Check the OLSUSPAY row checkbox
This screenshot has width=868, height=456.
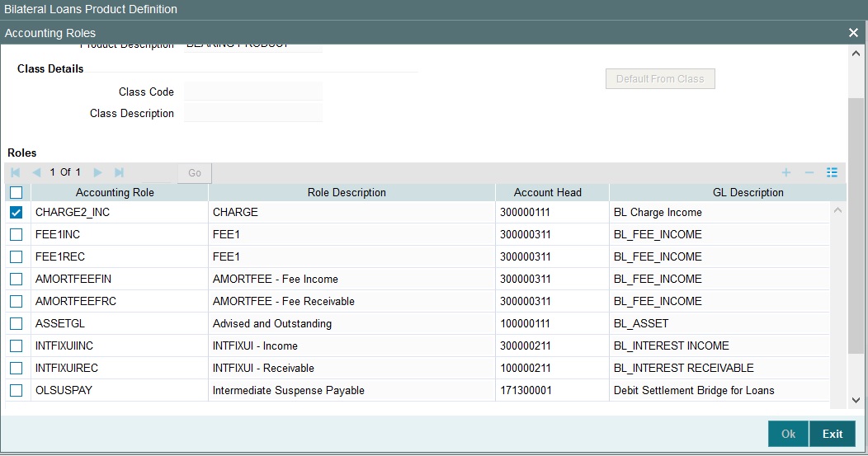(x=16, y=390)
